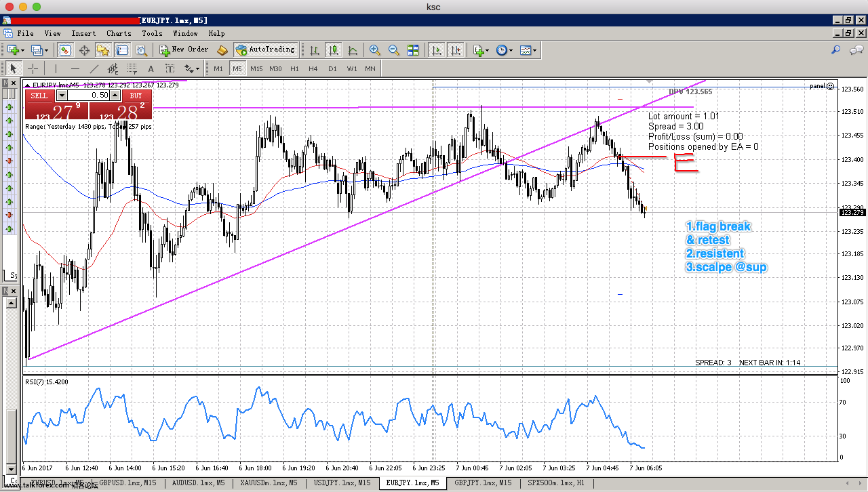Select the Crosshair tool
The image size is (868, 492).
pyautogui.click(x=32, y=68)
